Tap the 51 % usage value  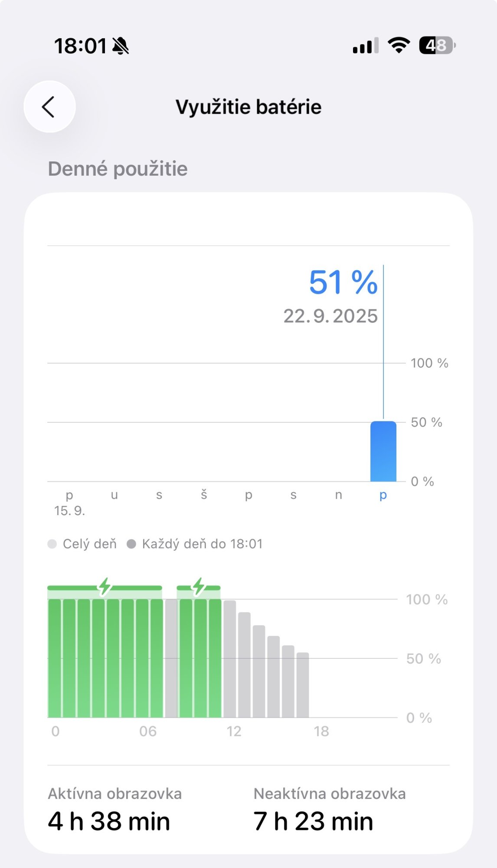[x=343, y=283]
